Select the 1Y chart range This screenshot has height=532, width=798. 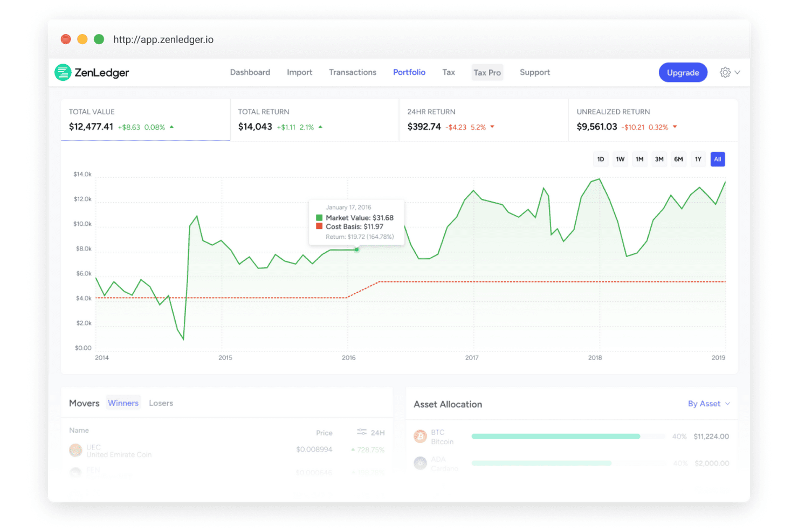pos(698,159)
